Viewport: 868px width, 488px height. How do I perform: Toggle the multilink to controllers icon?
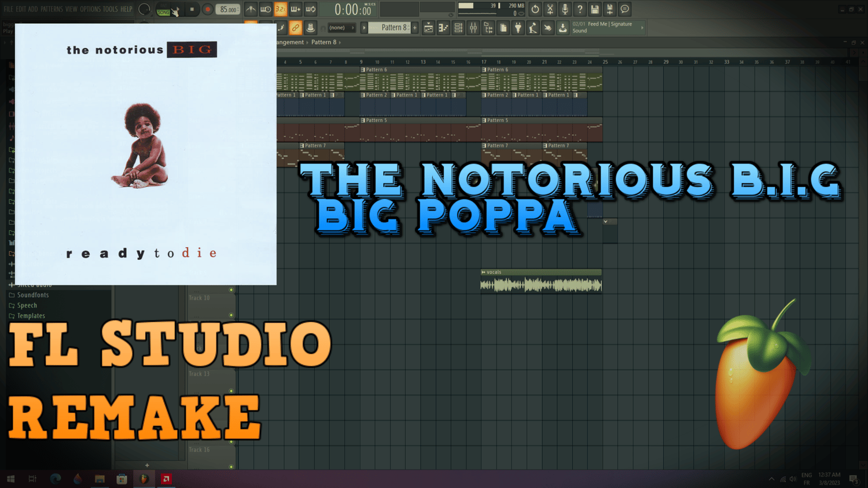click(x=296, y=28)
